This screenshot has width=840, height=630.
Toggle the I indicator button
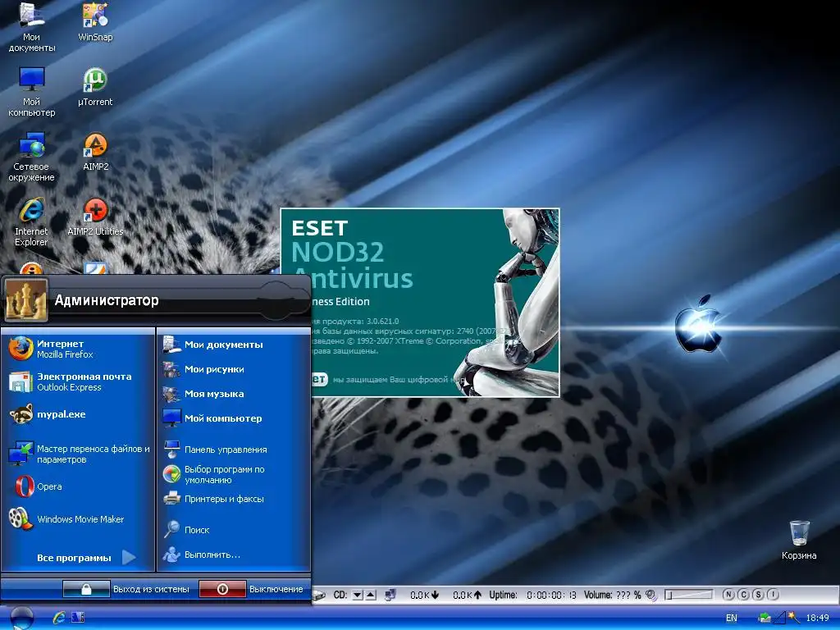tap(773, 595)
